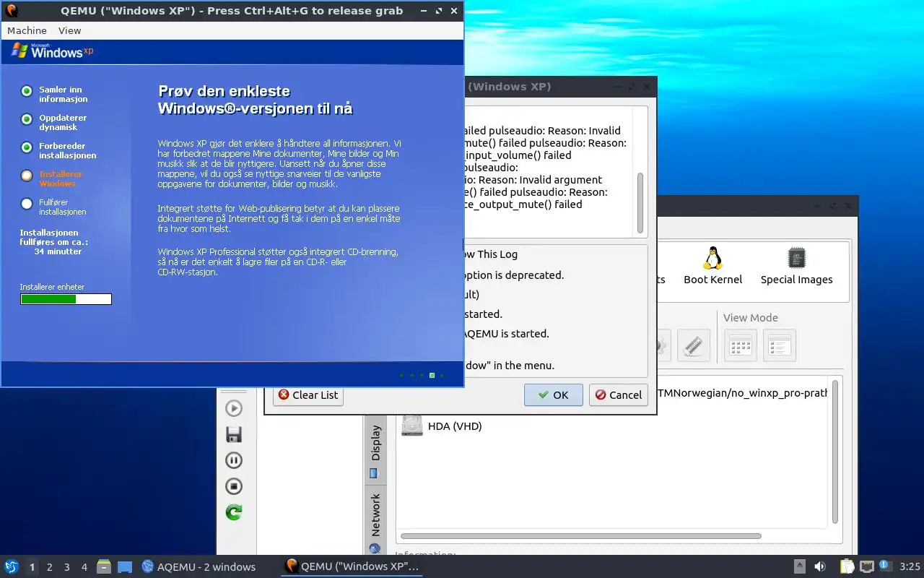Start the virtual machine in AQEMU sidebar
Viewport: 924px width, 578px height.
pos(234,408)
